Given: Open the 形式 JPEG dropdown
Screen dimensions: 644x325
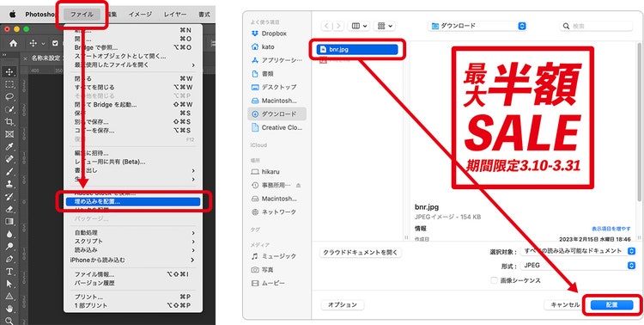Looking at the screenshot, I should point(578,266).
